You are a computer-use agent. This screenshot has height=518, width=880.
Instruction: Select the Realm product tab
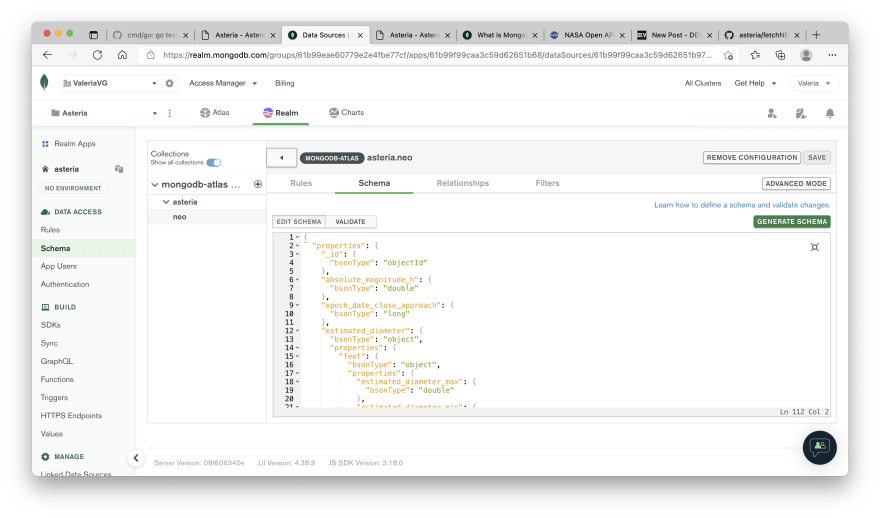(281, 113)
